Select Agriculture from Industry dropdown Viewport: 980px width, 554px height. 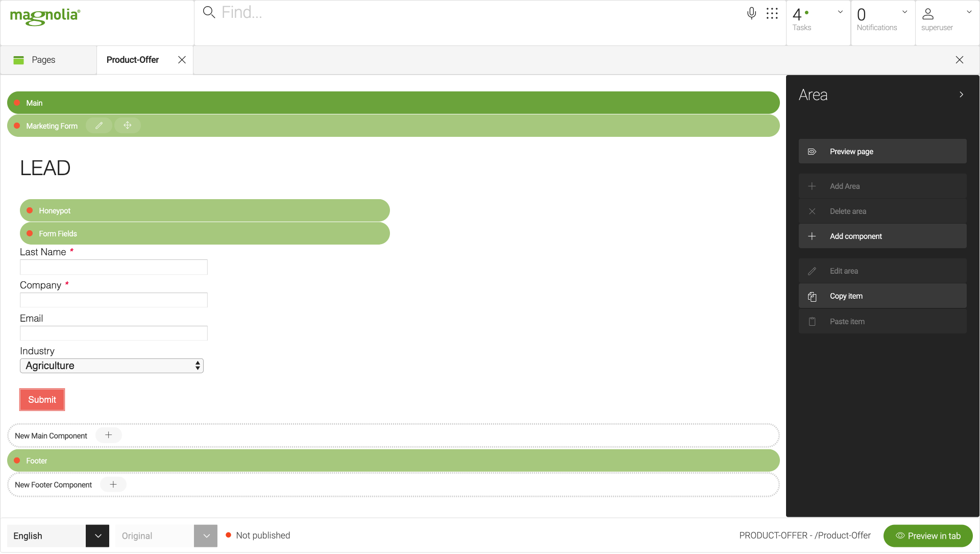coord(111,366)
